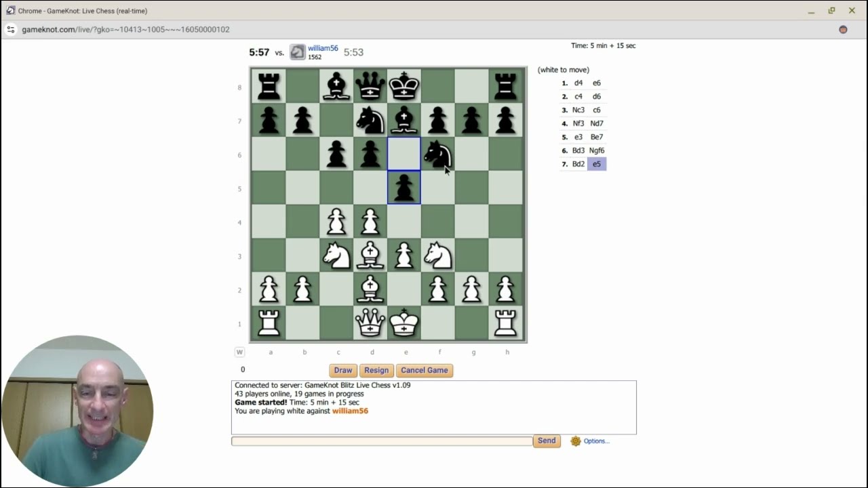Click the black knight on f6

[x=438, y=154]
